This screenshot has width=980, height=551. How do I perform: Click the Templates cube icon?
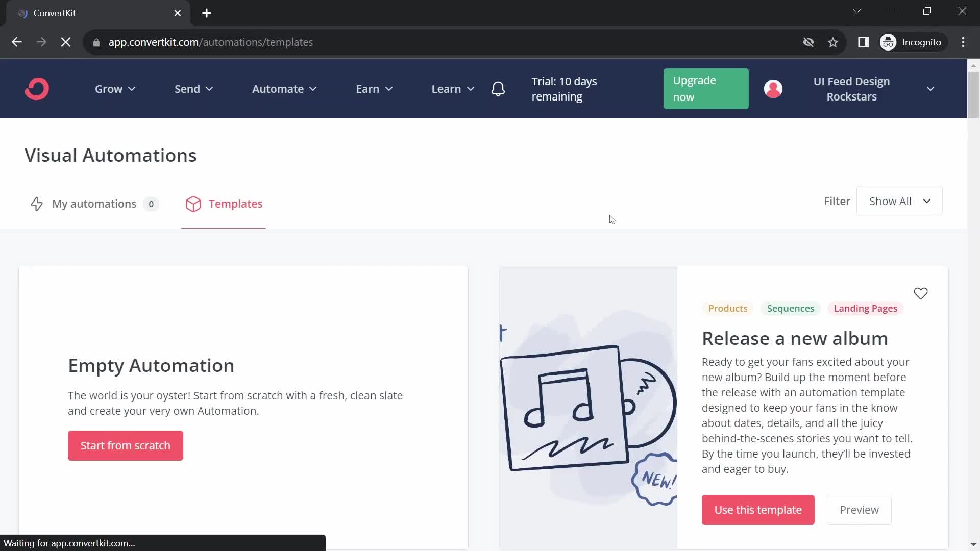pos(193,204)
